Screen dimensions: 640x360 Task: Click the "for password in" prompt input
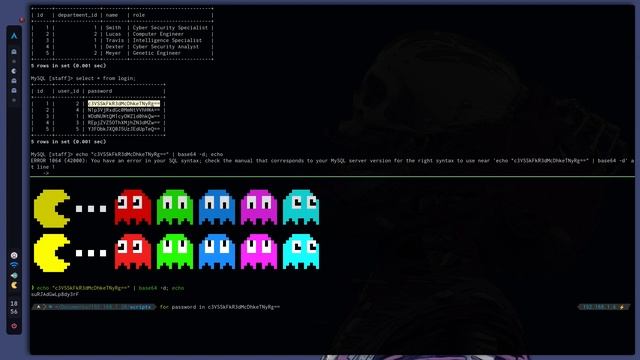(220, 307)
